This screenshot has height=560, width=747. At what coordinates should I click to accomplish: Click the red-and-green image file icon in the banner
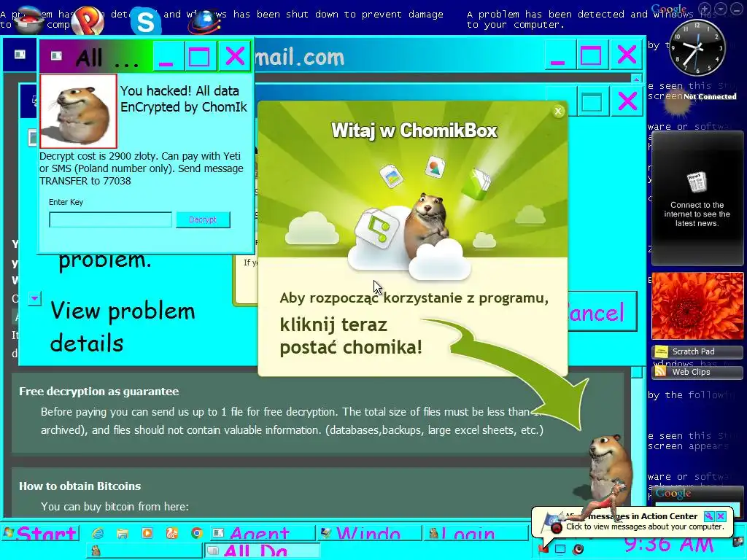coord(435,167)
